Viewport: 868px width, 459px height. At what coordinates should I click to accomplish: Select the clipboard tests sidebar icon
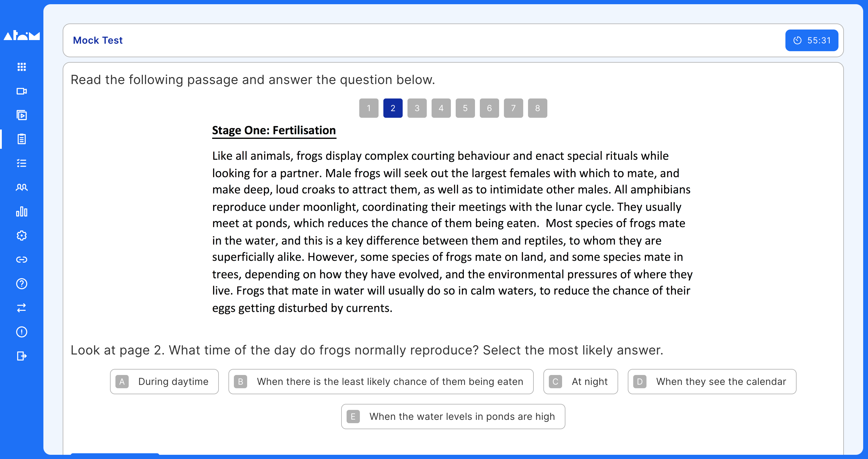tap(22, 139)
